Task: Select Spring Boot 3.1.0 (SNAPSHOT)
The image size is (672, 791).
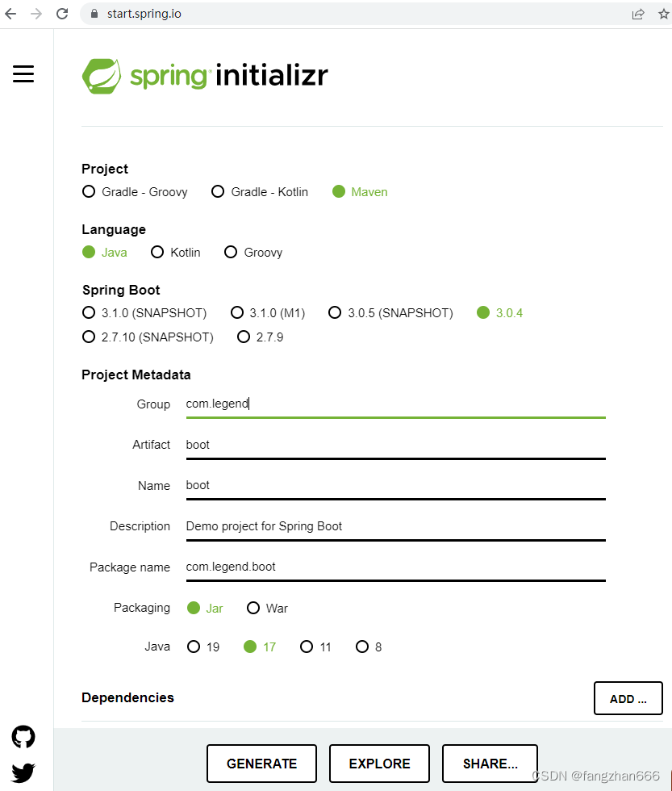Action: (144, 313)
